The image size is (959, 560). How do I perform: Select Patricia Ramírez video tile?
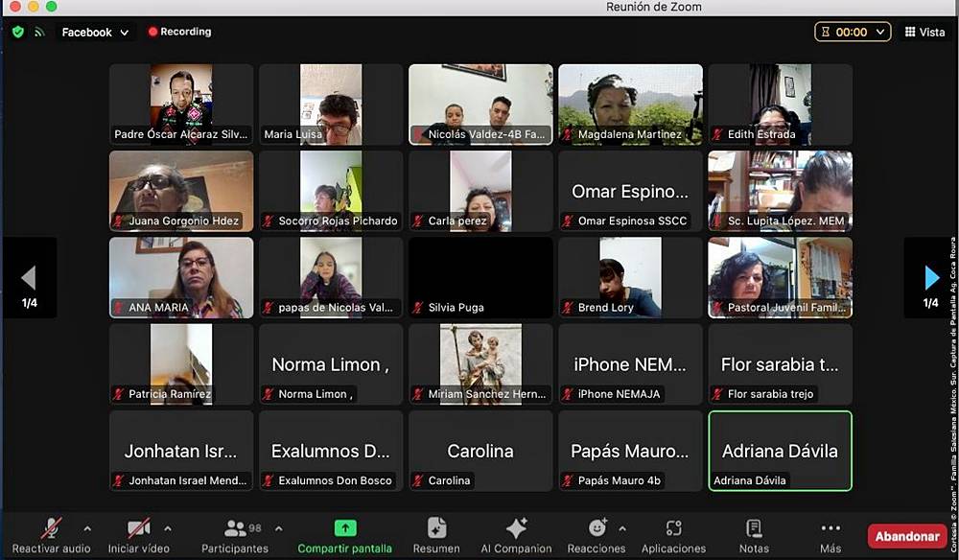[181, 364]
